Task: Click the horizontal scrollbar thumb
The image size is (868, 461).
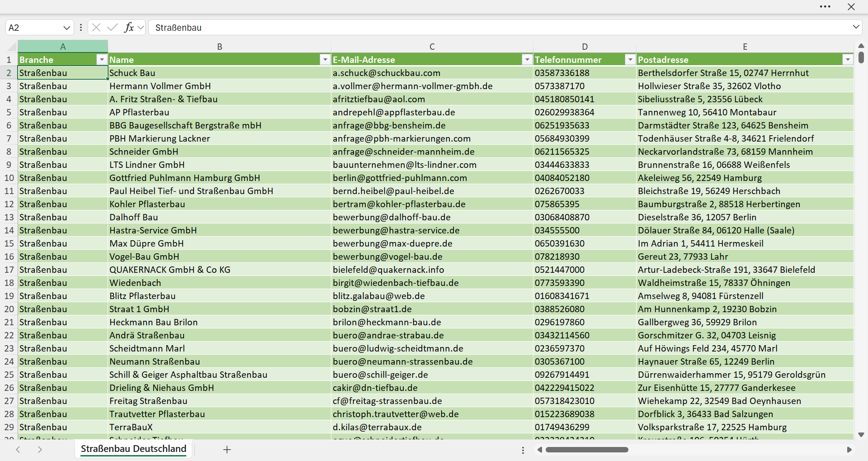Action: pyautogui.click(x=587, y=450)
